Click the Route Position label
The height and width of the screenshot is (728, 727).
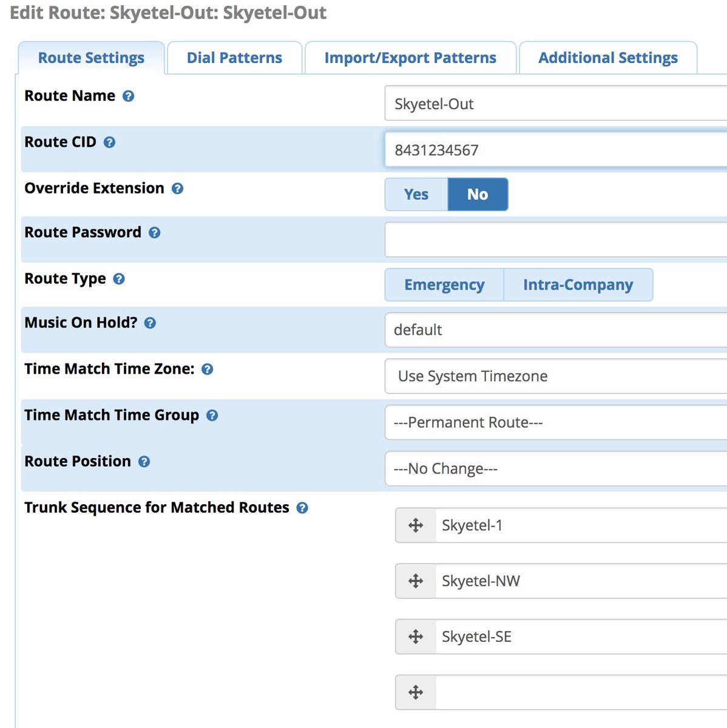(78, 461)
